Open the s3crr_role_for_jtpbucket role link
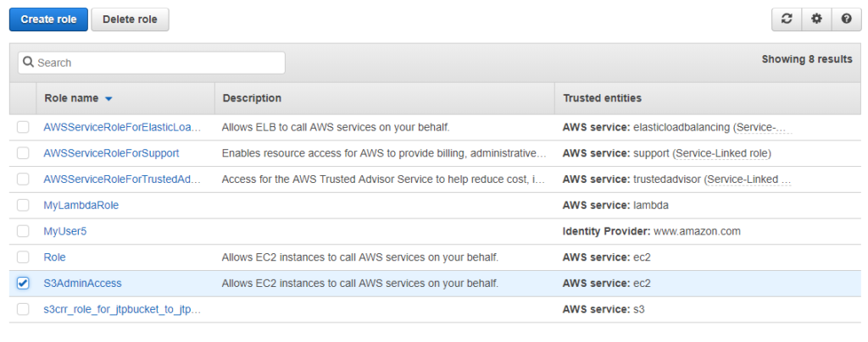Screen dimensions: 868x342 point(122,309)
